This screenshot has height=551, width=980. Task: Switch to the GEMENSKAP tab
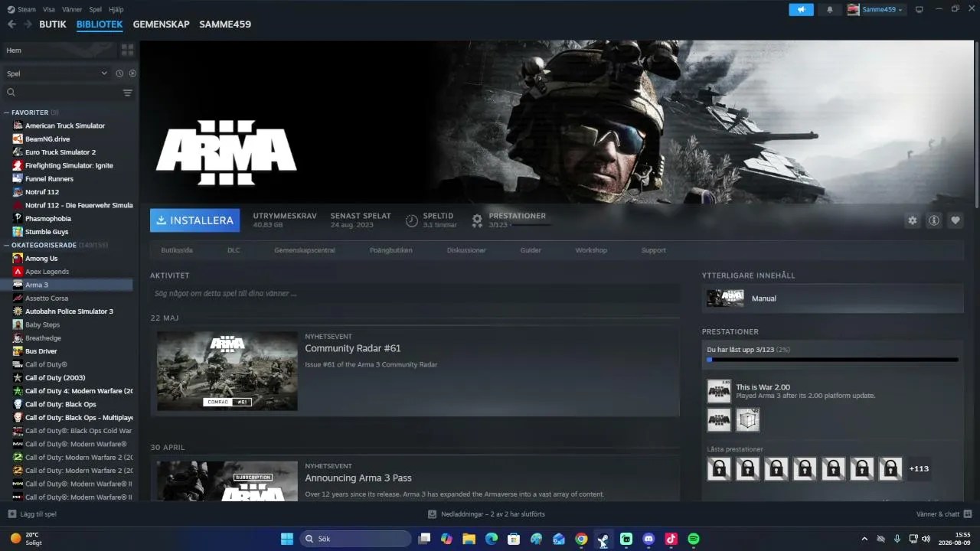[x=161, y=24]
